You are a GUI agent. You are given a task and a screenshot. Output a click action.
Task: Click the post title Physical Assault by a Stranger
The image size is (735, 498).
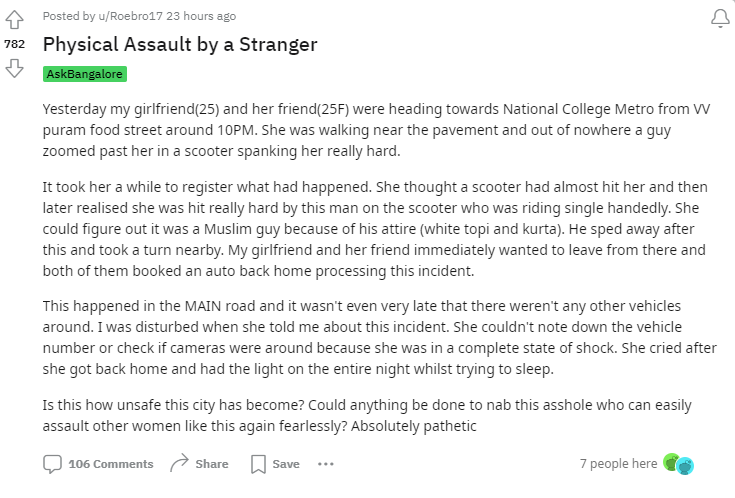(x=180, y=45)
